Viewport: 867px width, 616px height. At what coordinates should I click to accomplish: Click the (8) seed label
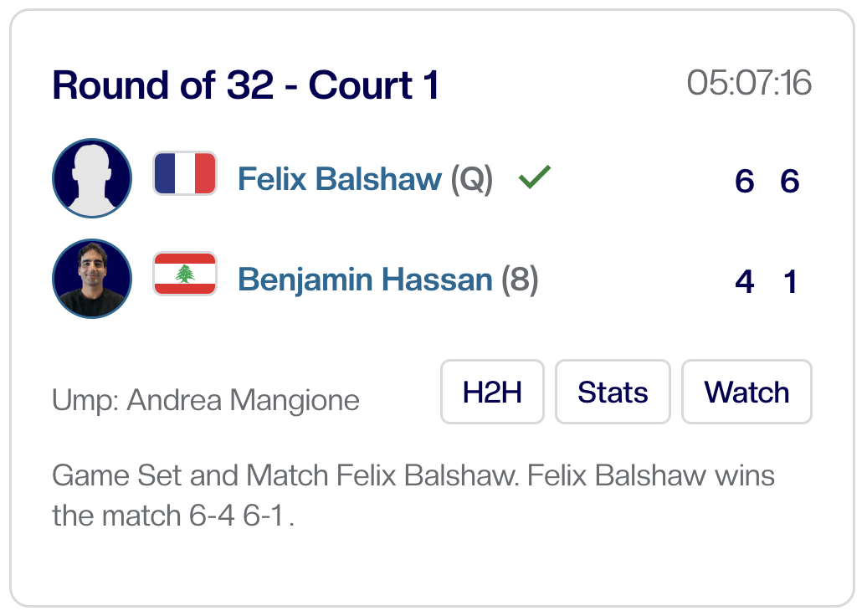520,280
